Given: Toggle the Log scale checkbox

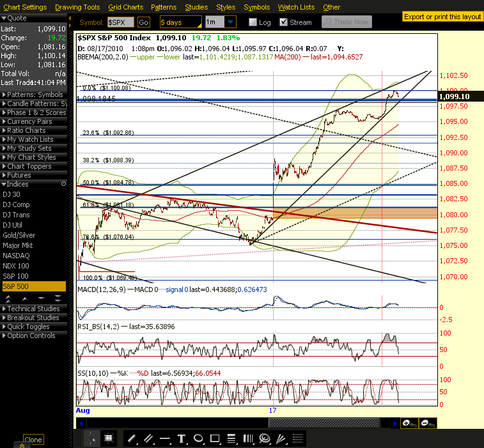Looking at the screenshot, I should point(253,22).
